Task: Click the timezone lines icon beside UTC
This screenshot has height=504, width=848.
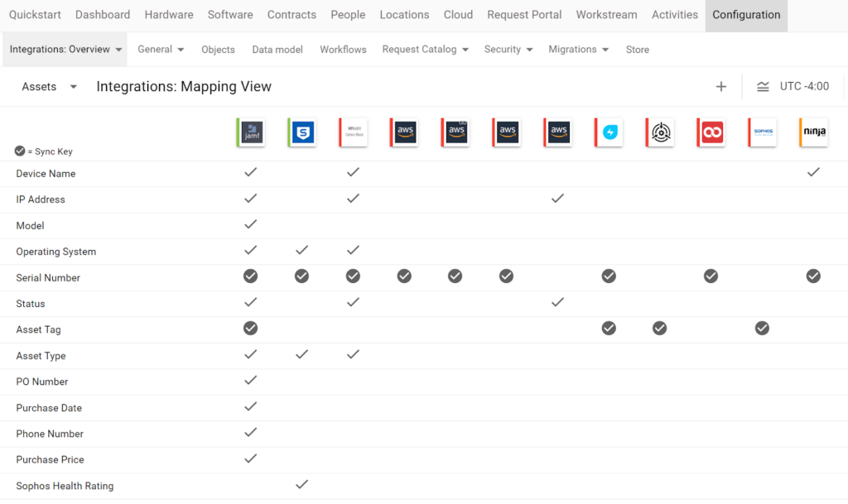Action: pos(763,86)
